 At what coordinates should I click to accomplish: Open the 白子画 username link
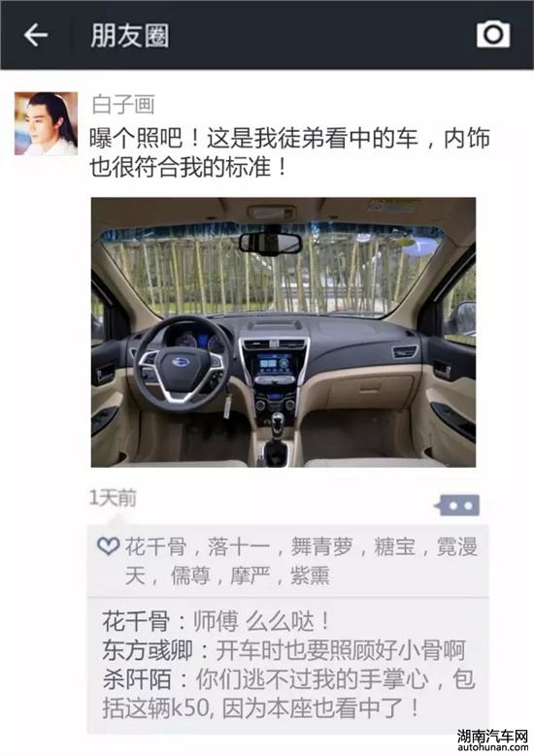coord(123,105)
